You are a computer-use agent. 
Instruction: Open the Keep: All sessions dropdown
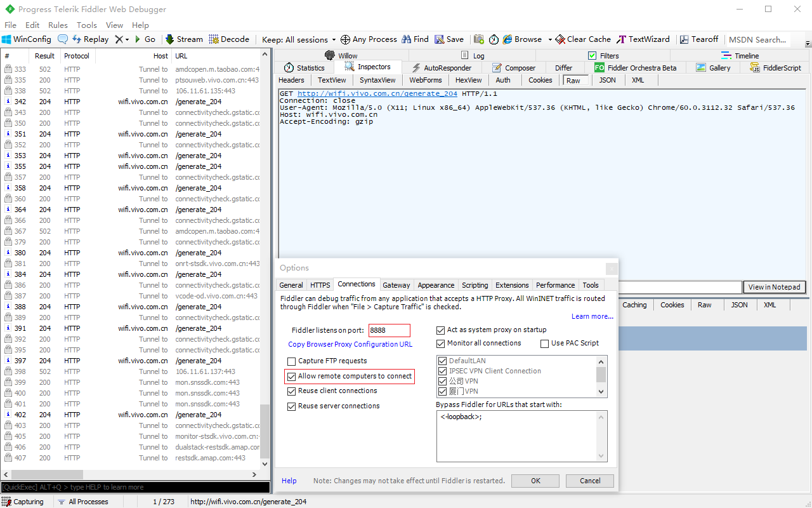point(299,39)
